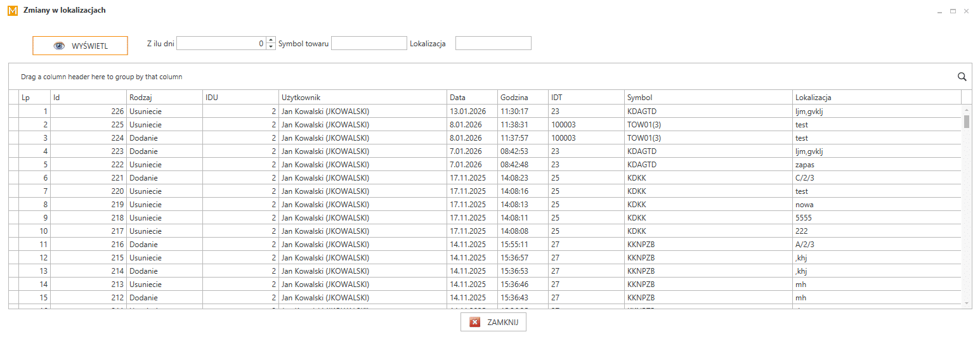Select time cell 11:30:17

coord(523,112)
